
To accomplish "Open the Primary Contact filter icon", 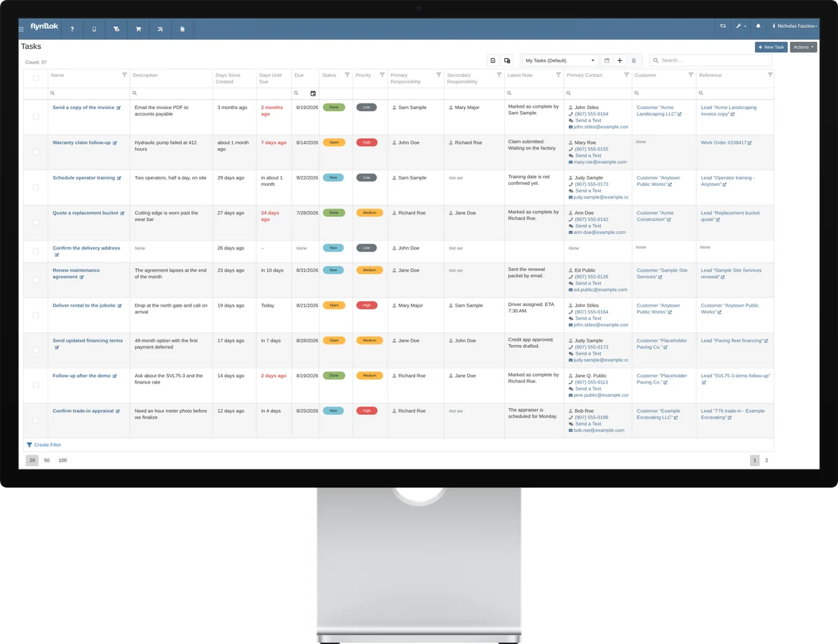I will point(626,75).
